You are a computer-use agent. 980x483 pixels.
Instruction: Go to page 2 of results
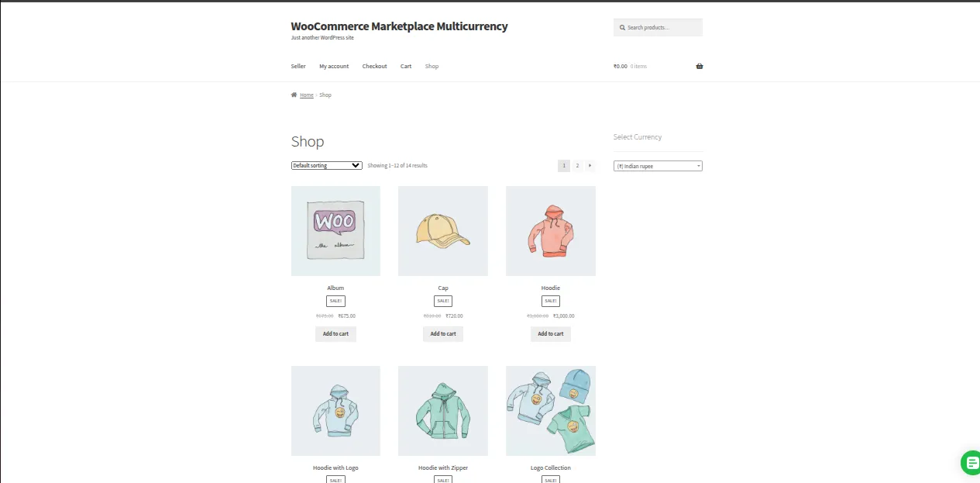(577, 165)
